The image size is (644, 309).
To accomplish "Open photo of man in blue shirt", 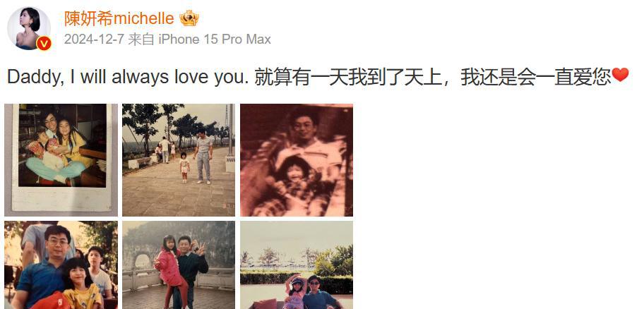I will (x=61, y=265).
